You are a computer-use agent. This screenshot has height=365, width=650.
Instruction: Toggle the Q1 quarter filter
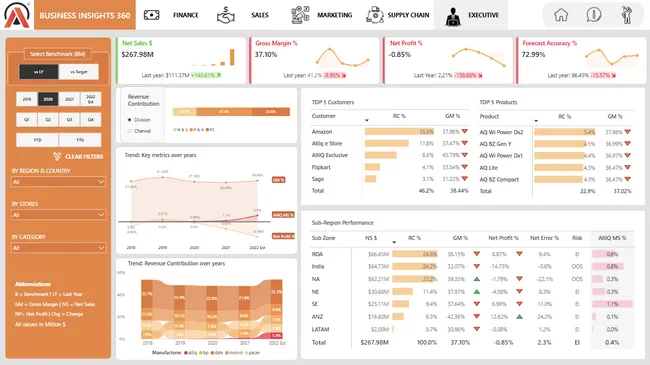click(27, 119)
